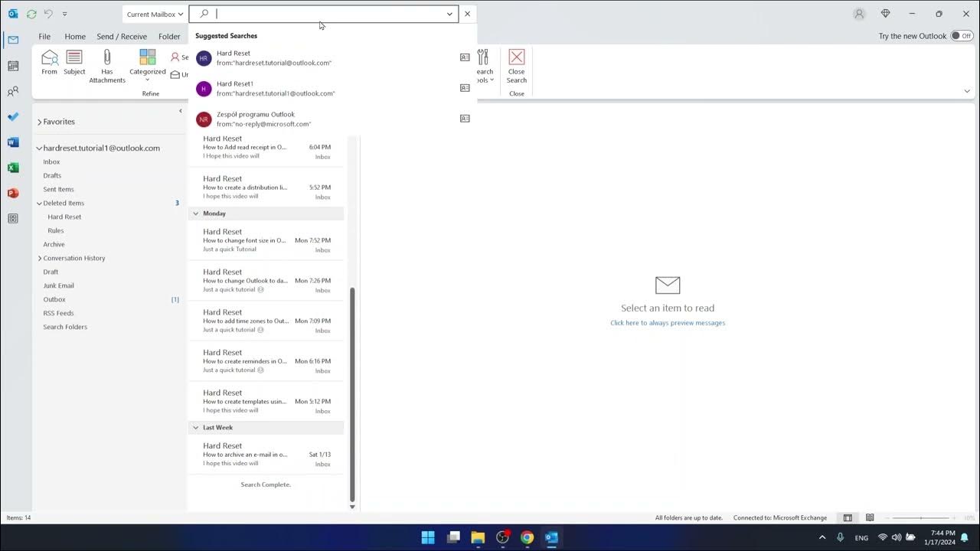Viewport: 980px width, 551px height.
Task: Open the File menu
Action: tap(44, 36)
